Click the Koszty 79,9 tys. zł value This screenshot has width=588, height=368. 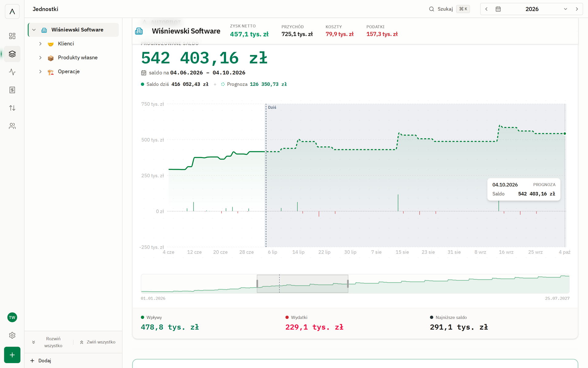click(340, 34)
